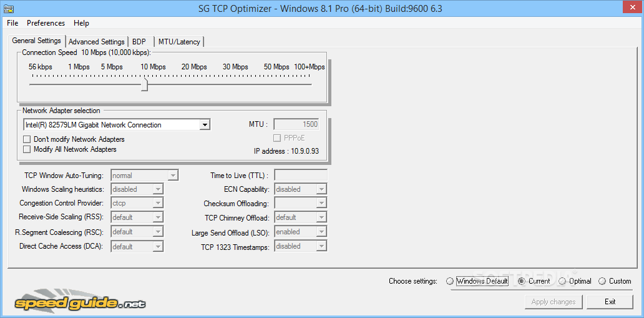Switch to the Advanced Settings tab
The width and height of the screenshot is (644, 318).
coord(97,42)
